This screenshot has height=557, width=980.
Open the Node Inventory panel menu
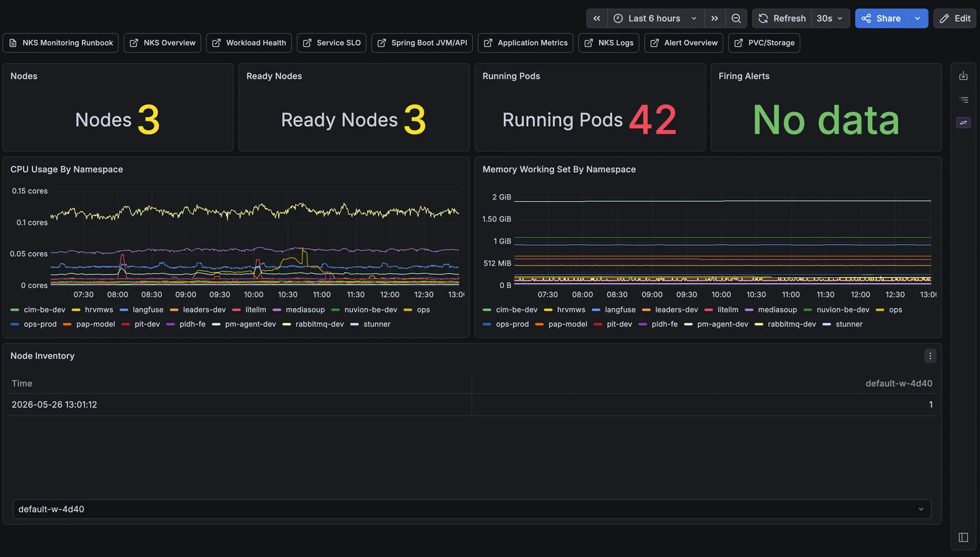pos(930,356)
